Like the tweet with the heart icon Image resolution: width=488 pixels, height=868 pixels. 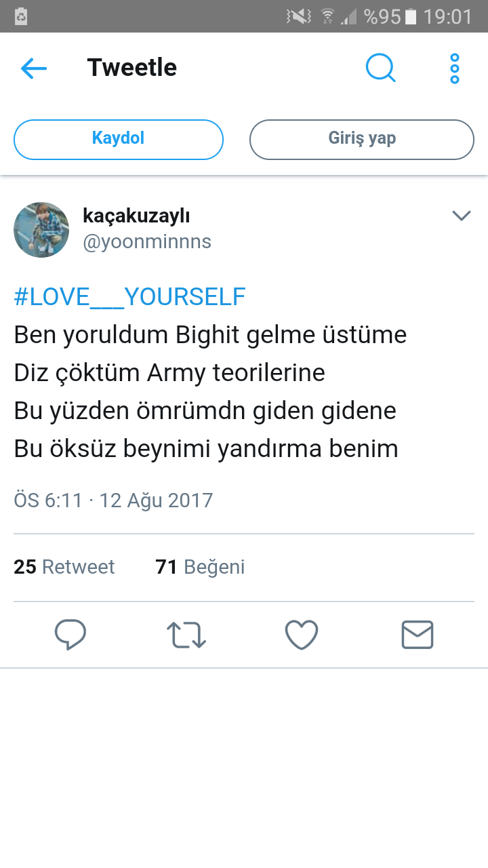click(x=302, y=635)
